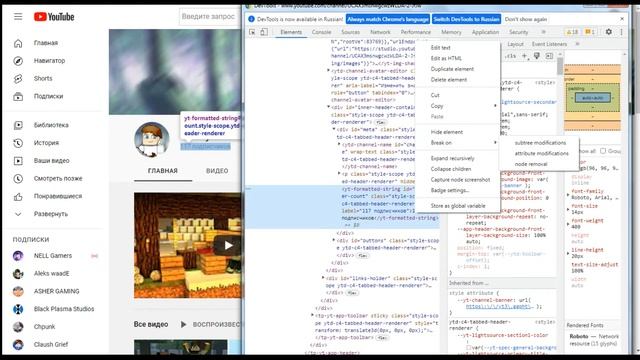
Task: Click the warnings count badge
Action: (x=572, y=32)
